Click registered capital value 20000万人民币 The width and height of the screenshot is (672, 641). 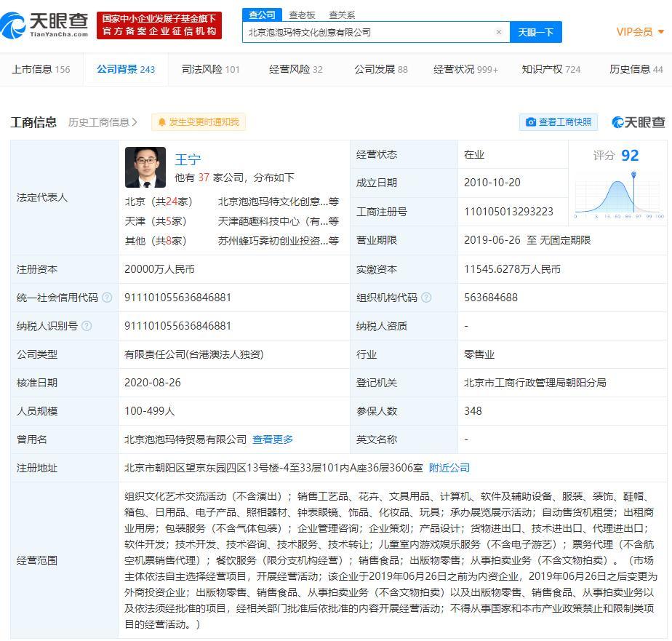pos(159,268)
